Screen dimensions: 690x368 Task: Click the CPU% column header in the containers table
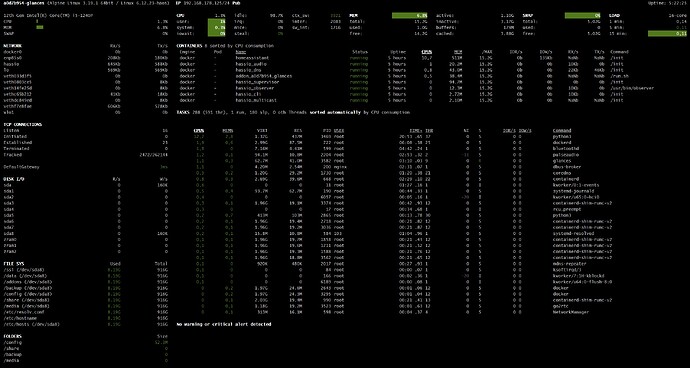(x=426, y=52)
